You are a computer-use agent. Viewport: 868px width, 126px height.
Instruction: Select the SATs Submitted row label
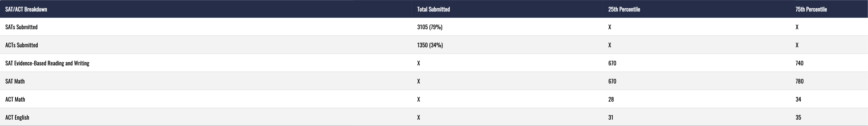(x=21, y=27)
